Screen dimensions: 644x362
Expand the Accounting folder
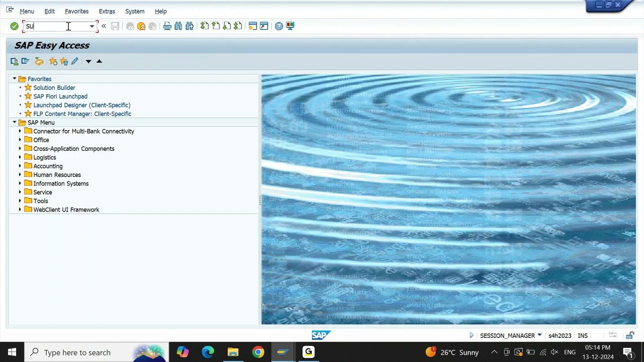point(20,166)
